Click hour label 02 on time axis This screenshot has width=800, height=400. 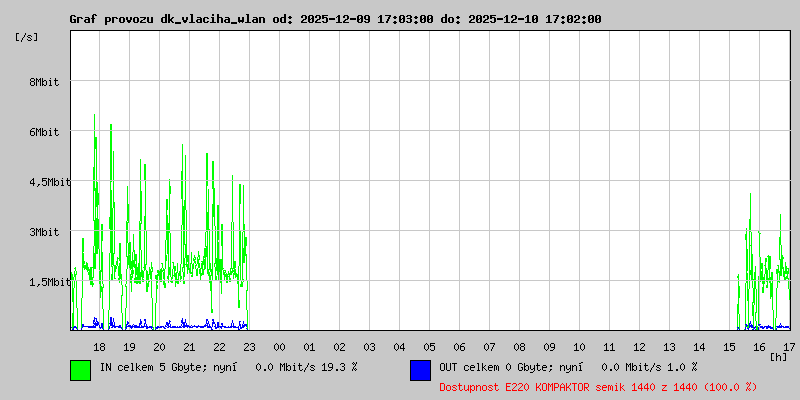(339, 347)
